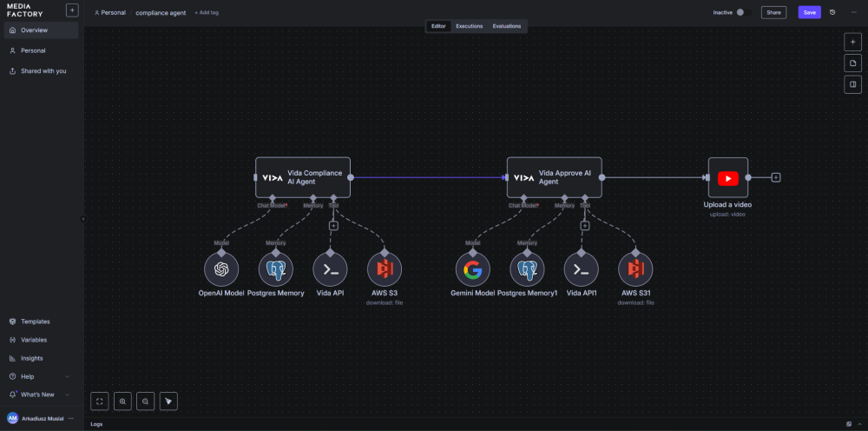Open the Arkadiusz Musial user profile
868x431 pixels.
[35, 418]
